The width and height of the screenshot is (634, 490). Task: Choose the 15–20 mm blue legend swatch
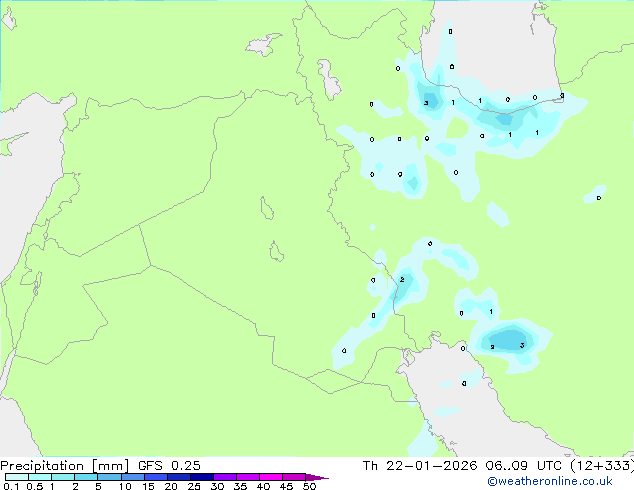(156, 477)
